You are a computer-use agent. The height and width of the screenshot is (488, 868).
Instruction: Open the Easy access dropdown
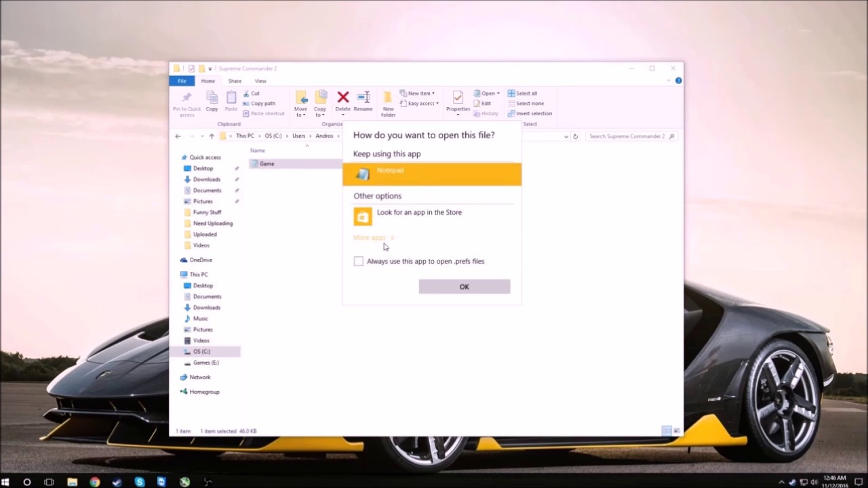click(x=419, y=104)
